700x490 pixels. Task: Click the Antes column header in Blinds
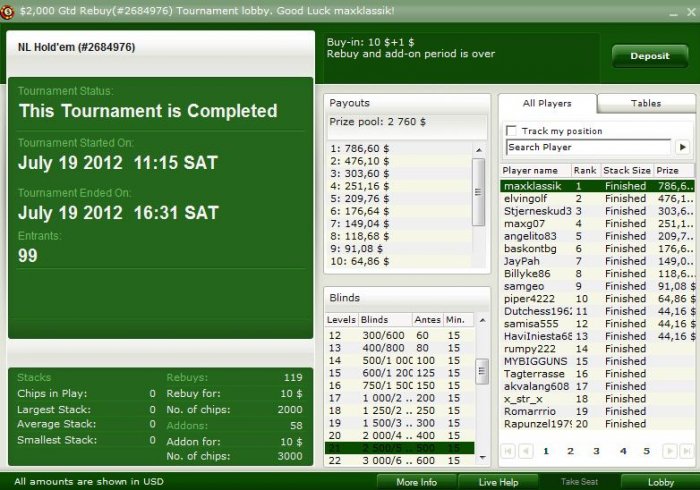(427, 320)
